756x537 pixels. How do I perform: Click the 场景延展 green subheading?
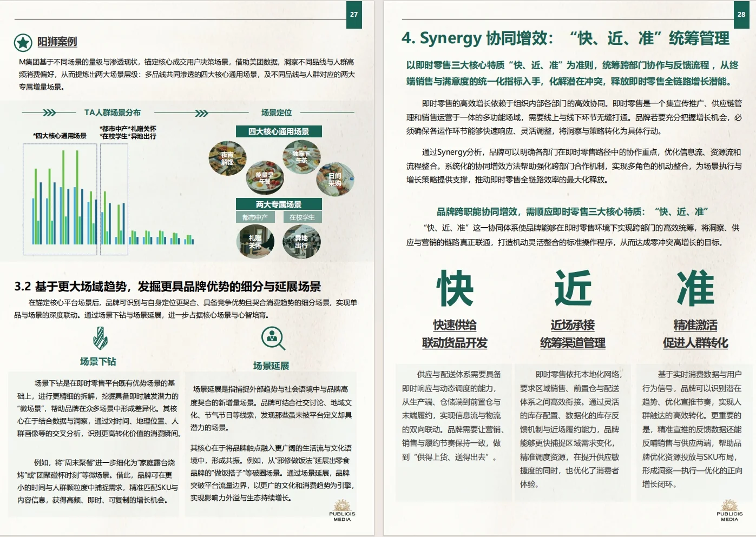click(271, 366)
